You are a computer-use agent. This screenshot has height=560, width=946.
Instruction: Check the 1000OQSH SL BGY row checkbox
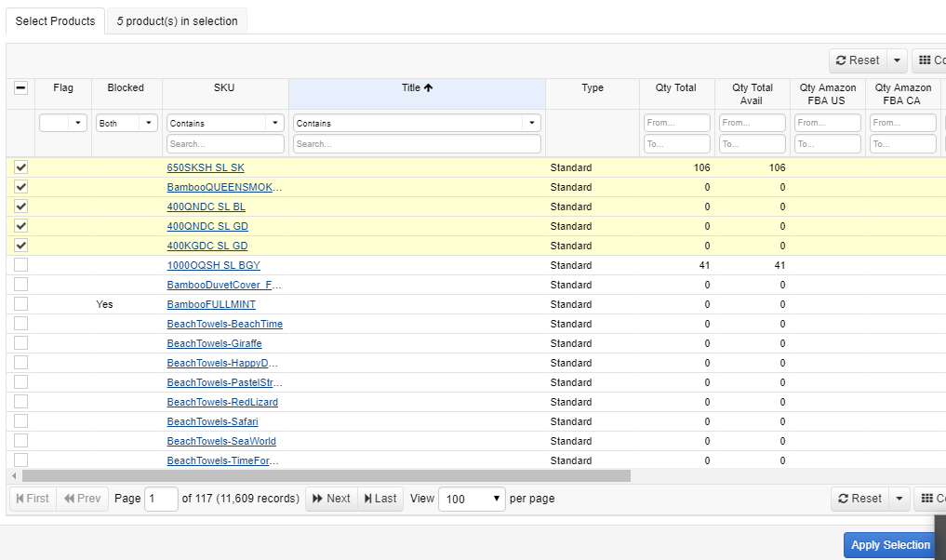tap(20, 265)
